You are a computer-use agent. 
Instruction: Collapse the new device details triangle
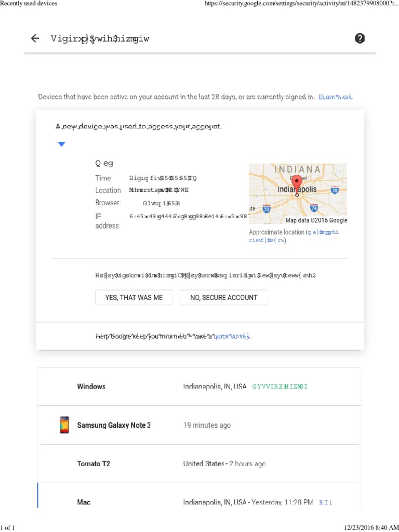click(61, 144)
